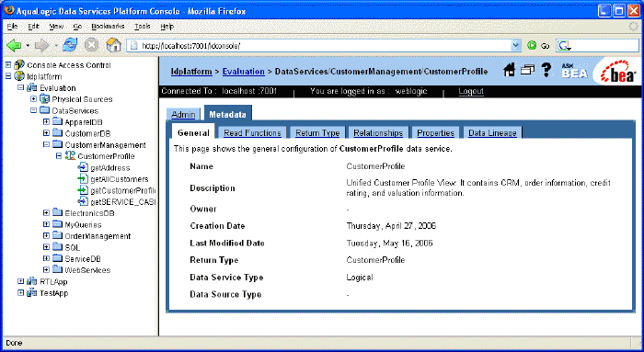The width and height of the screenshot is (644, 352).
Task: Go back with the green Back arrow
Action: pos(14,45)
